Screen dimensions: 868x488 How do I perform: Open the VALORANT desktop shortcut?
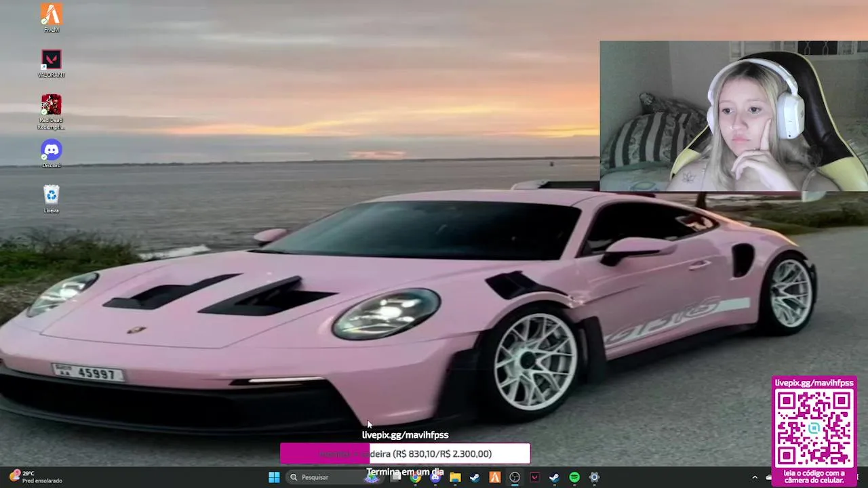51,64
